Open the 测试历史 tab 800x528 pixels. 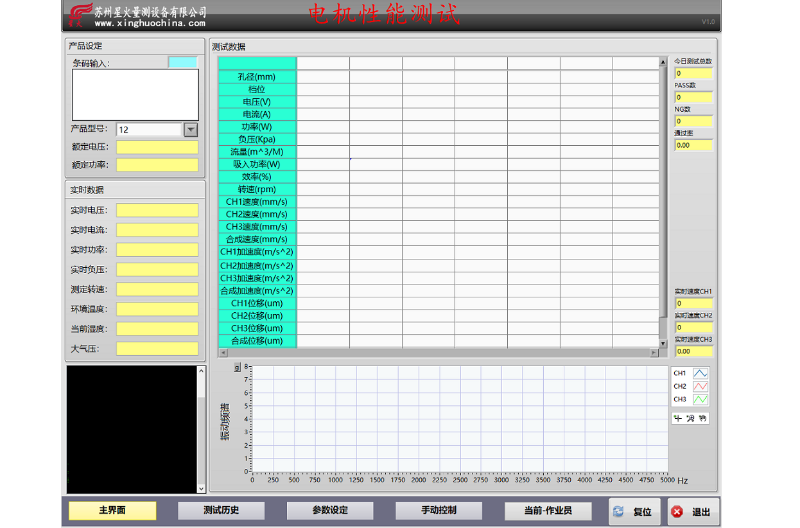click(221, 510)
